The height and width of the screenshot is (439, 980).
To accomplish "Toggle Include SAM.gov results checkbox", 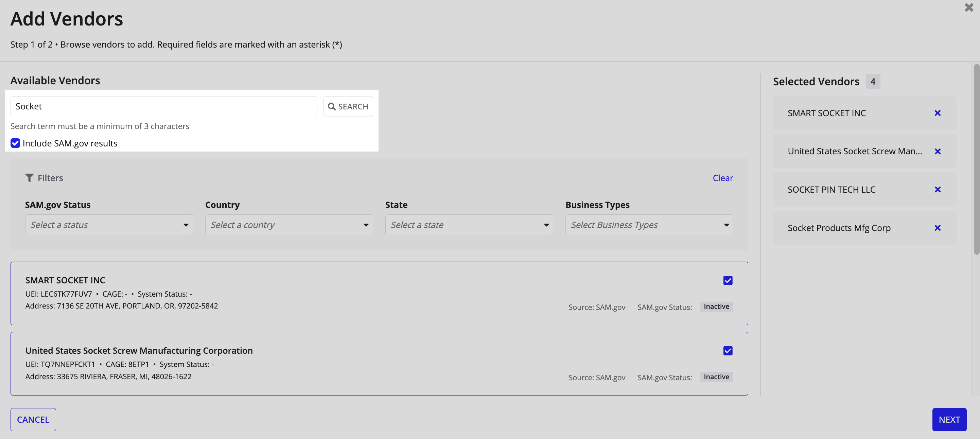I will 15,143.
